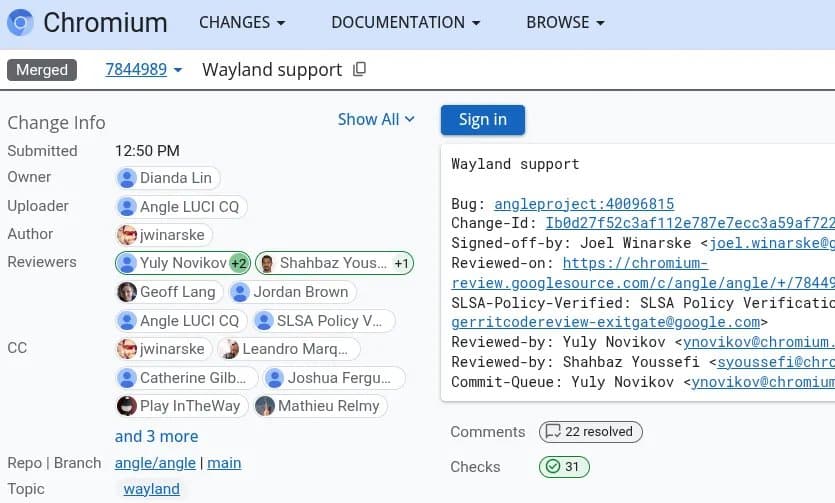Viewport: 835px width, 503px height.
Task: Click the Uploader Angle LUCI CQ avatar
Action: [127, 207]
